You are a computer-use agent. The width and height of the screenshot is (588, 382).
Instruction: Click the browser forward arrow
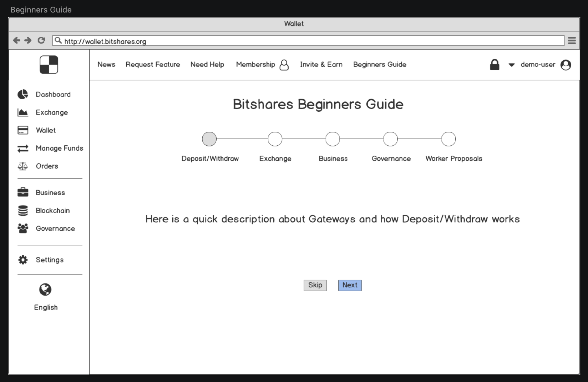pyautogui.click(x=28, y=40)
